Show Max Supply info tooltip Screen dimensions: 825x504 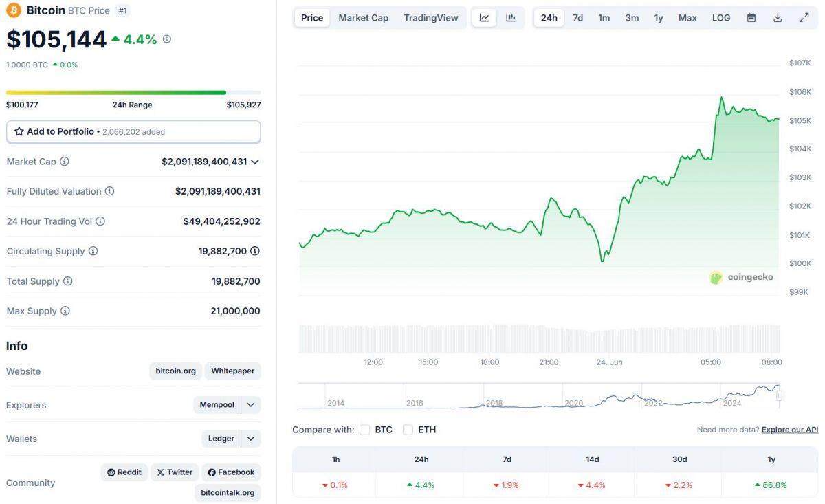pyautogui.click(x=65, y=311)
